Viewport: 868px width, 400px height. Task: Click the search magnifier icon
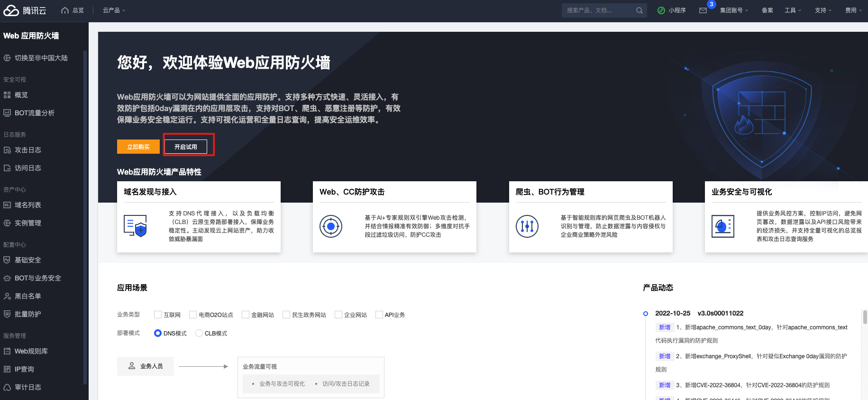tap(639, 10)
